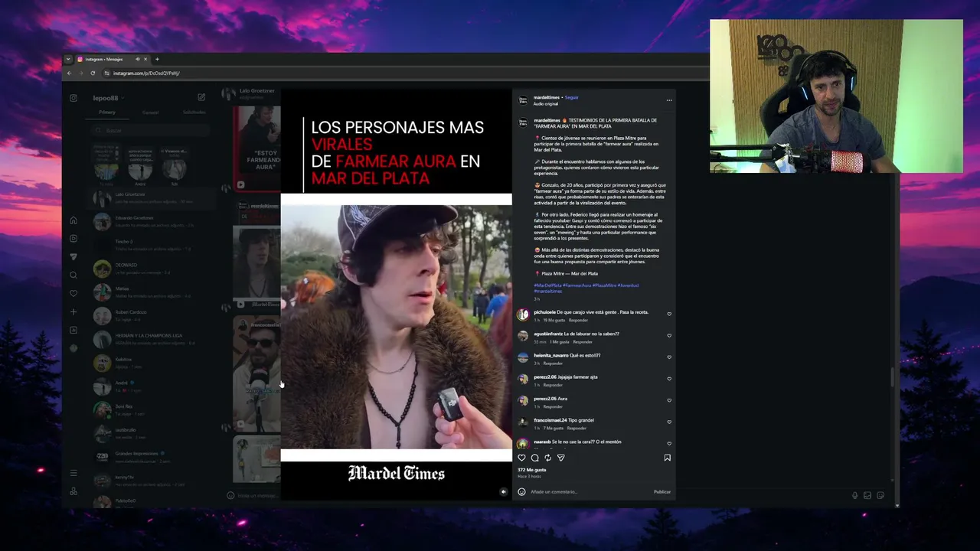The height and width of the screenshot is (551, 980).
Task: Open the DEOWASD conversation
Action: pos(151,268)
